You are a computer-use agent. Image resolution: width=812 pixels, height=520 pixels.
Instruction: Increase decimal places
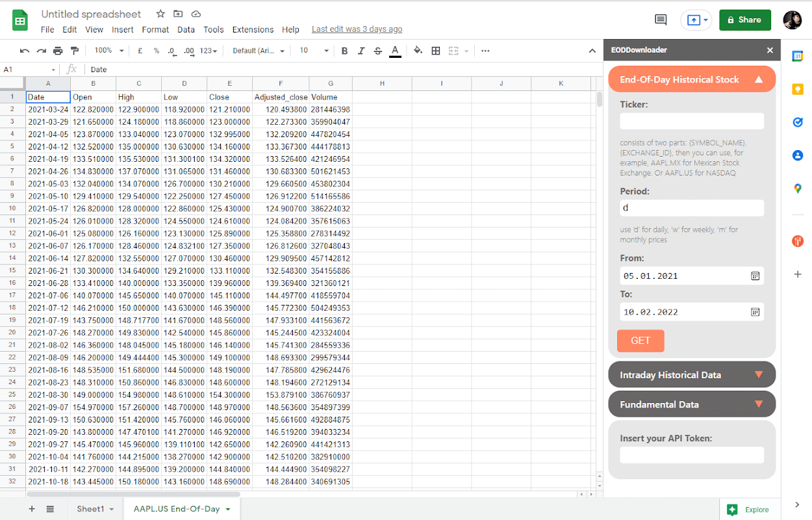coord(189,51)
